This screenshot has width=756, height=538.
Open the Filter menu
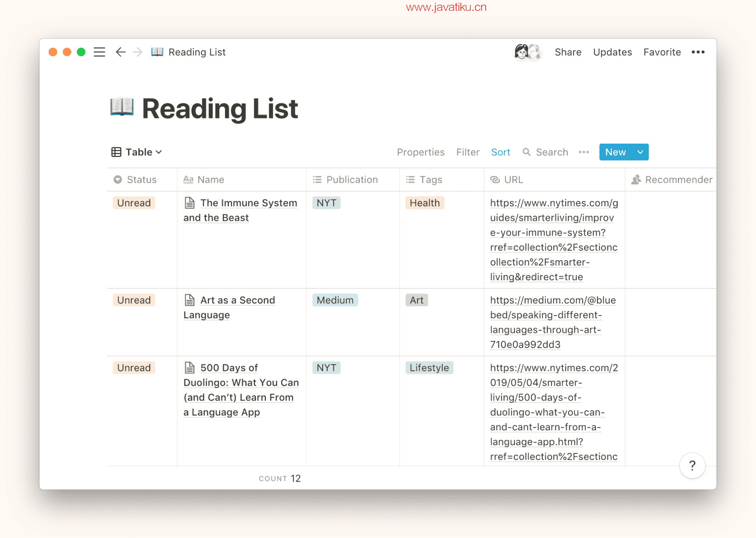click(x=468, y=152)
